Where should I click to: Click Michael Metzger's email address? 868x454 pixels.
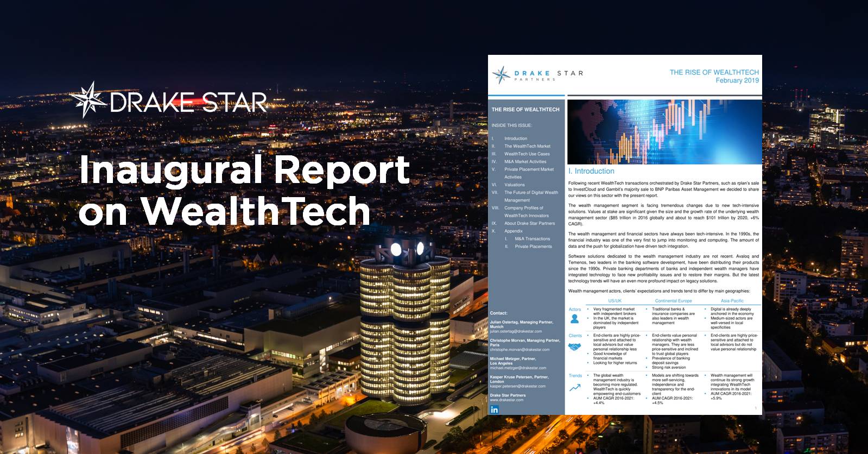[x=518, y=368]
